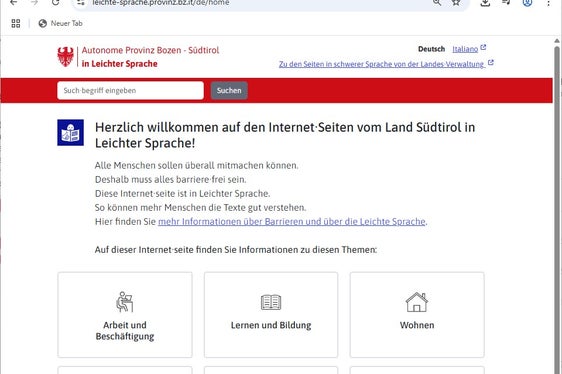Click the URL in the address bar

pos(161,3)
